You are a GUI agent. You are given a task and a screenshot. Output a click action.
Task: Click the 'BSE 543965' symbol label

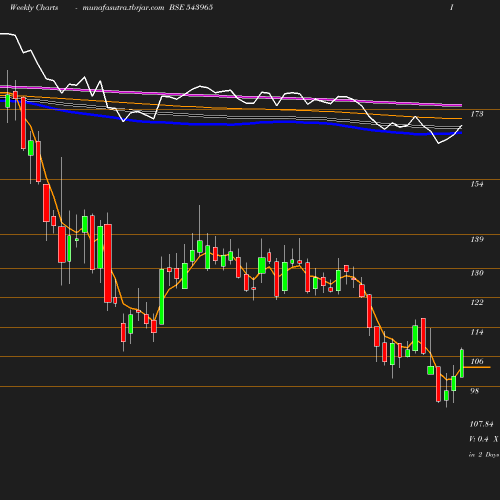tap(191, 7)
